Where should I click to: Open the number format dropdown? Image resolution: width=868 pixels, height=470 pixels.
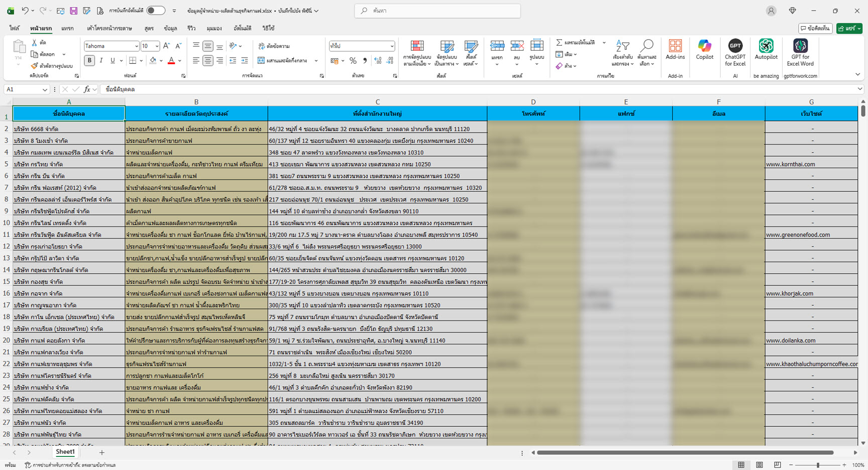click(x=392, y=46)
